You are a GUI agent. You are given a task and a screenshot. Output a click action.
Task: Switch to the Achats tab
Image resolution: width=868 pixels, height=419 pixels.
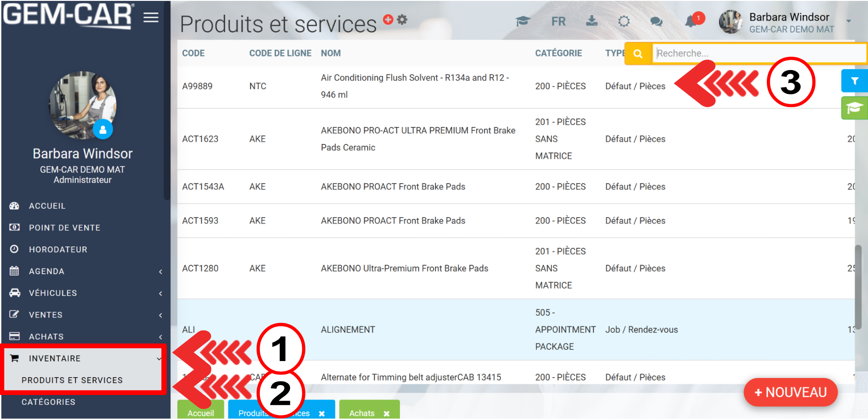[362, 413]
